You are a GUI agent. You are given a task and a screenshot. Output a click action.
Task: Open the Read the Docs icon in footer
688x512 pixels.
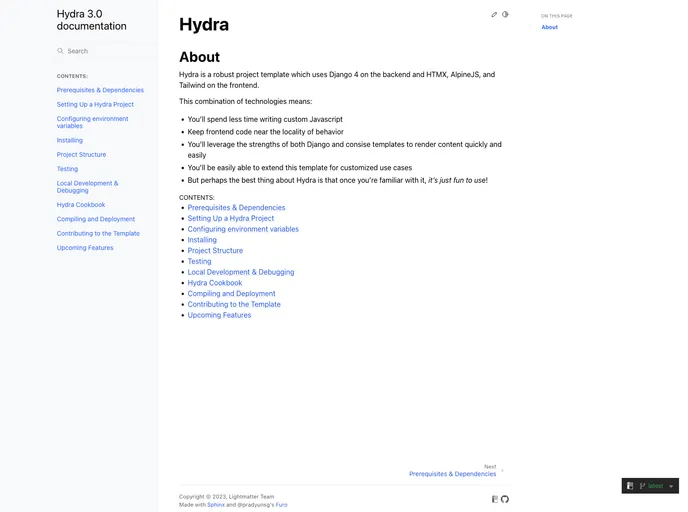495,499
